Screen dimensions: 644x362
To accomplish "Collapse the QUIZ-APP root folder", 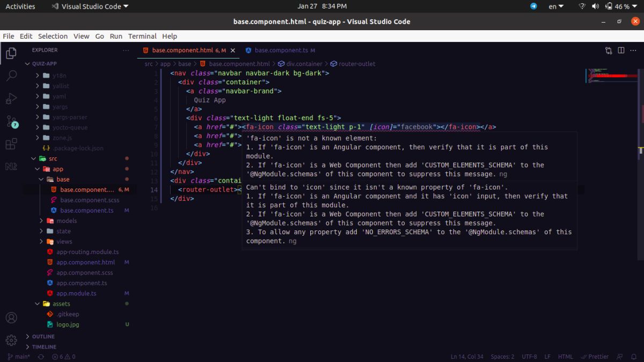I will pyautogui.click(x=44, y=63).
